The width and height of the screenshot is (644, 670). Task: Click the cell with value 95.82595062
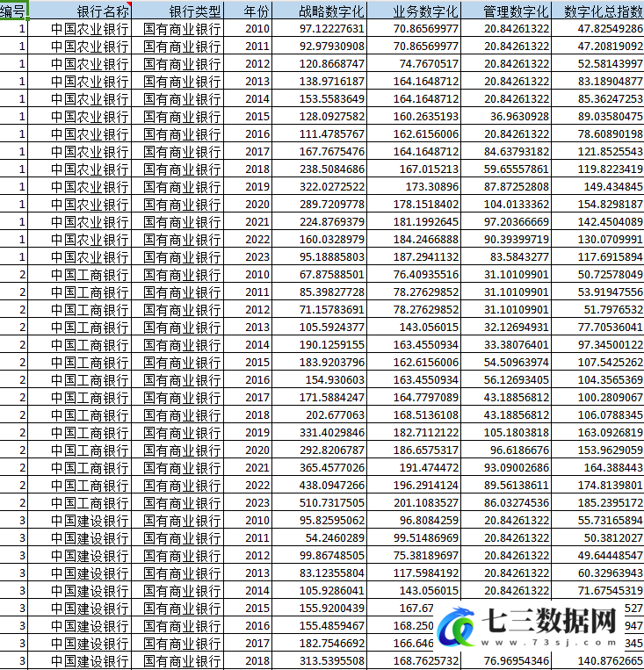coord(319,520)
